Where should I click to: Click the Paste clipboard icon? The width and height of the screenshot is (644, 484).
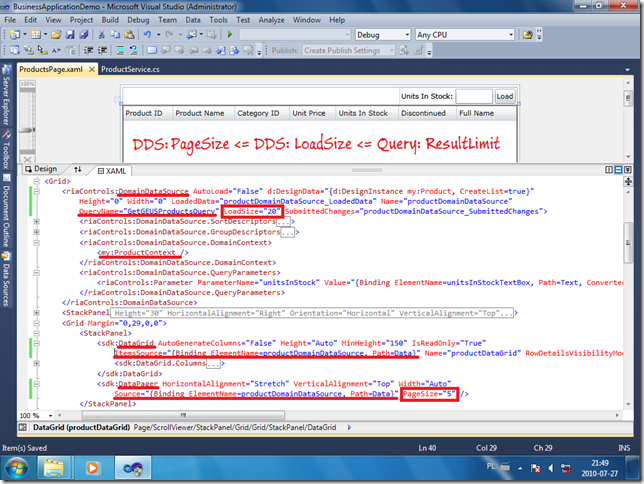click(x=129, y=35)
